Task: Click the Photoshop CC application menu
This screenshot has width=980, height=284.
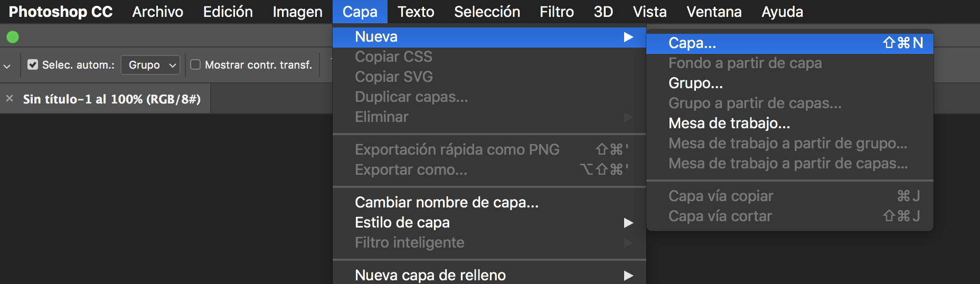Action: 61,12
